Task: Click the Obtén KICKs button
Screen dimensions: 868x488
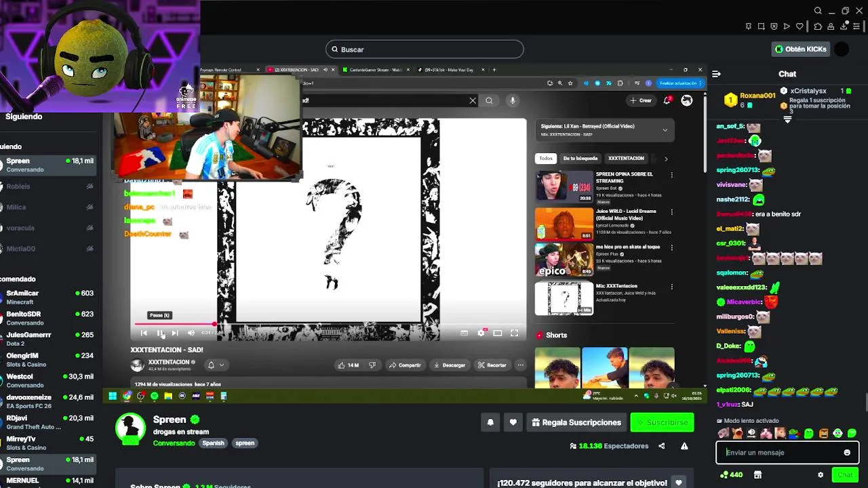Action: pyautogui.click(x=801, y=49)
